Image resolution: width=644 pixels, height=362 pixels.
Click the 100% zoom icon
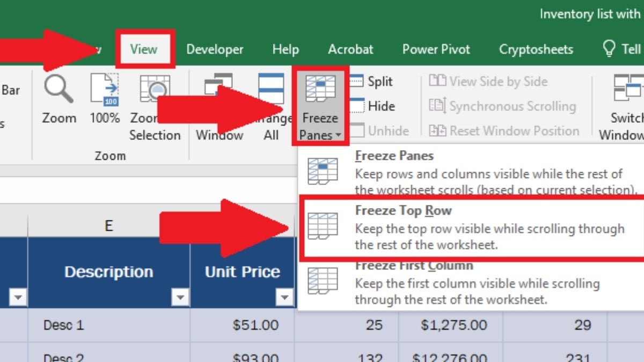(104, 90)
